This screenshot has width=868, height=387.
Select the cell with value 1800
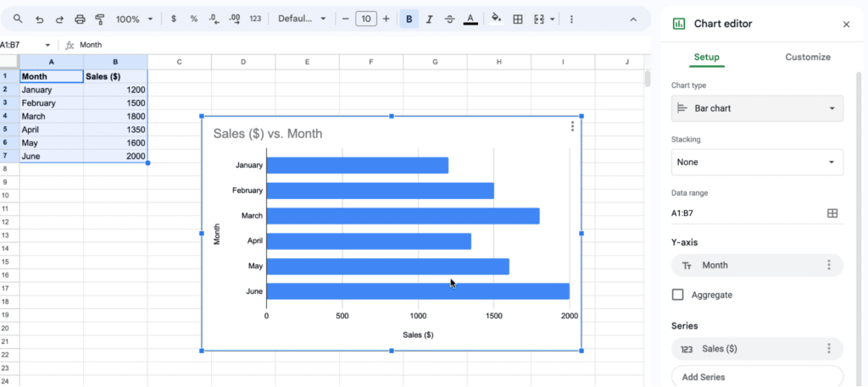pos(115,116)
